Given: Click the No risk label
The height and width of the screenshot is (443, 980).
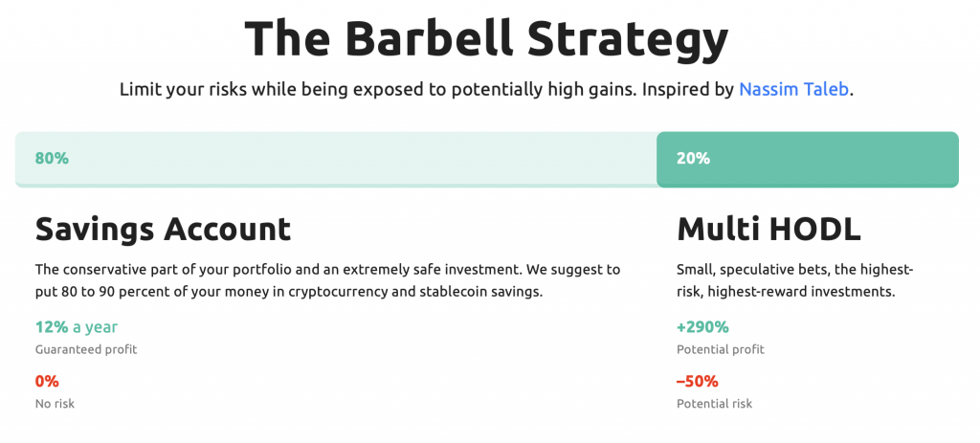Looking at the screenshot, I should pyautogui.click(x=55, y=404).
